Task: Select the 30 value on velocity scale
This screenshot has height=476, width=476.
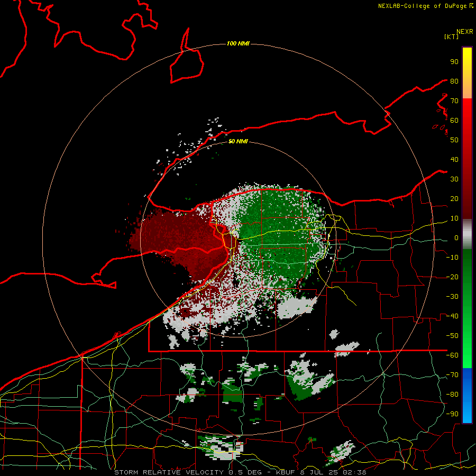Action: tap(454, 179)
